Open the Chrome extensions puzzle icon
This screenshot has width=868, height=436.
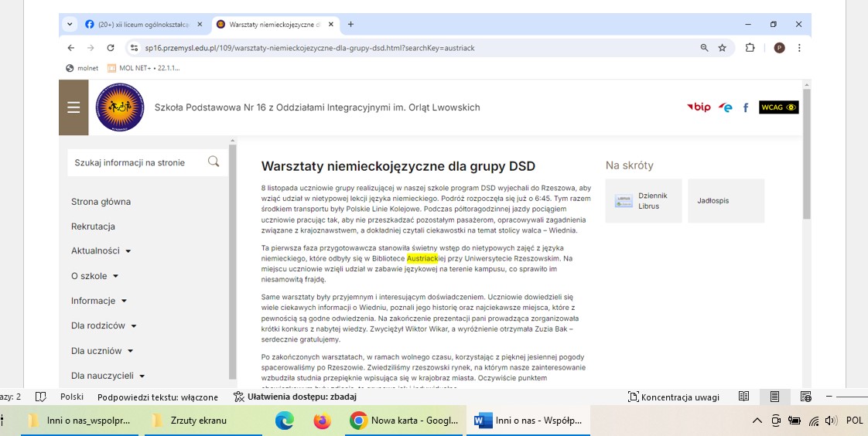click(750, 48)
